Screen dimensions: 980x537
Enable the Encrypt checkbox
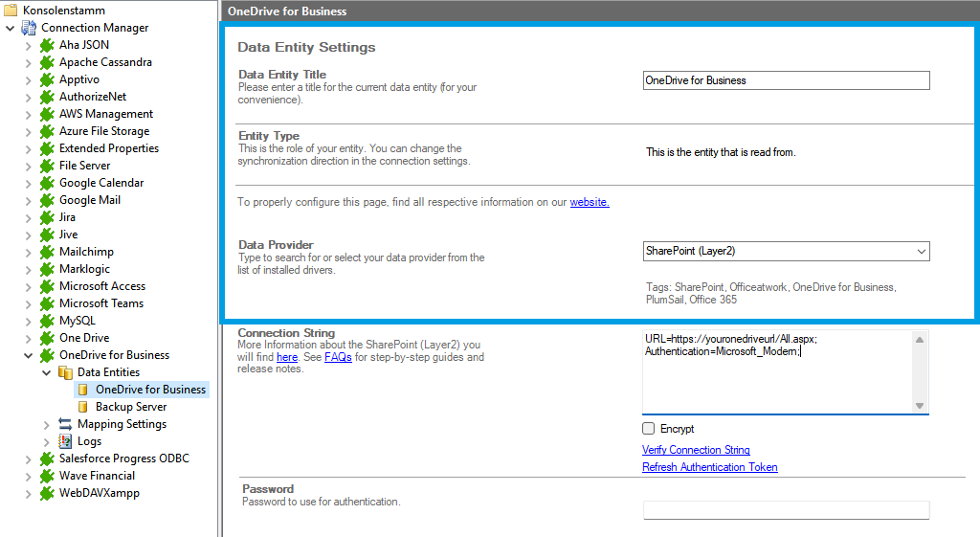[x=648, y=428]
